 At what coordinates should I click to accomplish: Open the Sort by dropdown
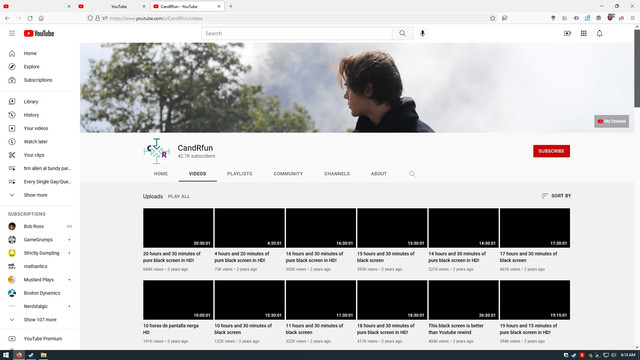click(x=556, y=196)
